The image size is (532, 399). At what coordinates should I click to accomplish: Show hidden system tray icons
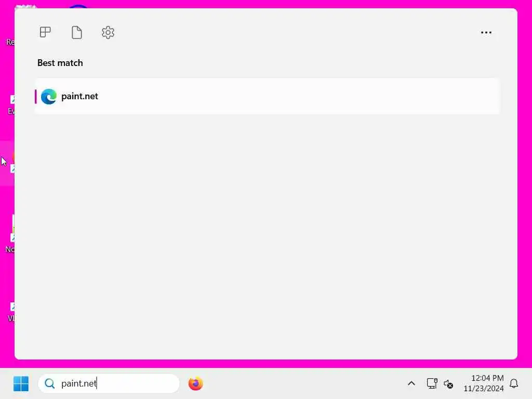411,383
